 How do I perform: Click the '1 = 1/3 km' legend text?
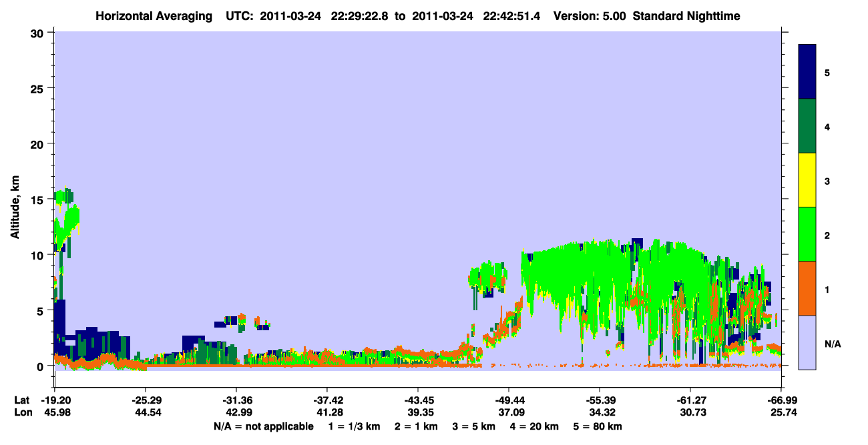[355, 426]
